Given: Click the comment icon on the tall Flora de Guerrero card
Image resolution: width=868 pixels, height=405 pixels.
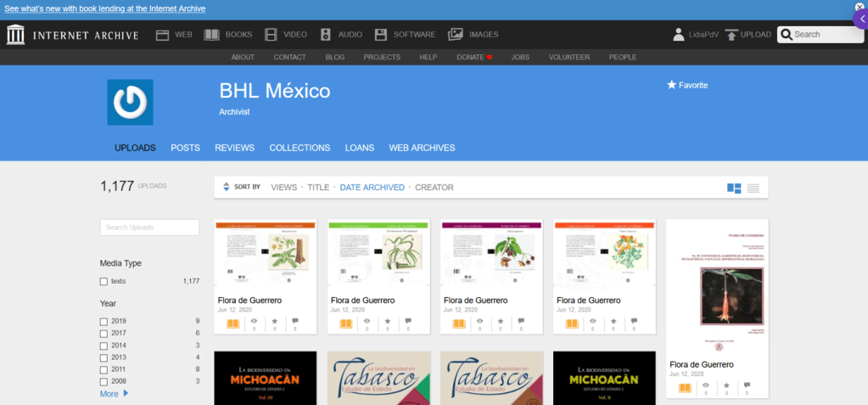Looking at the screenshot, I should (747, 385).
